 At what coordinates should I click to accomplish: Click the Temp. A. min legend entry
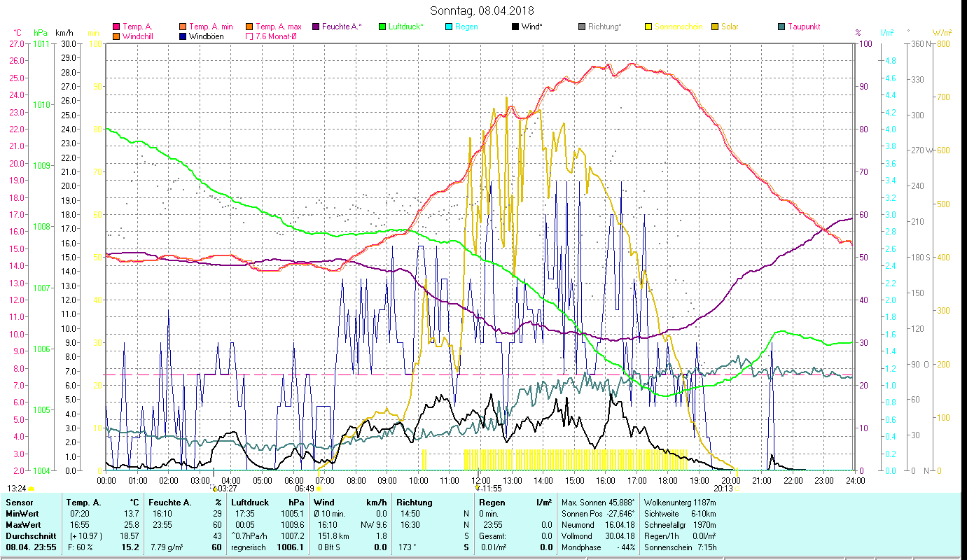coord(207,27)
